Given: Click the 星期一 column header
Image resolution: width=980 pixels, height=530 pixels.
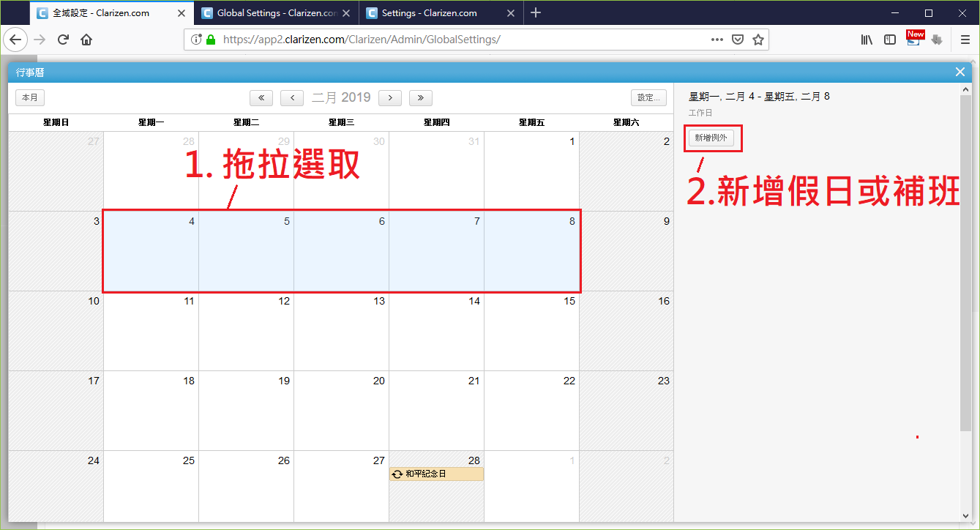Looking at the screenshot, I should (151, 123).
